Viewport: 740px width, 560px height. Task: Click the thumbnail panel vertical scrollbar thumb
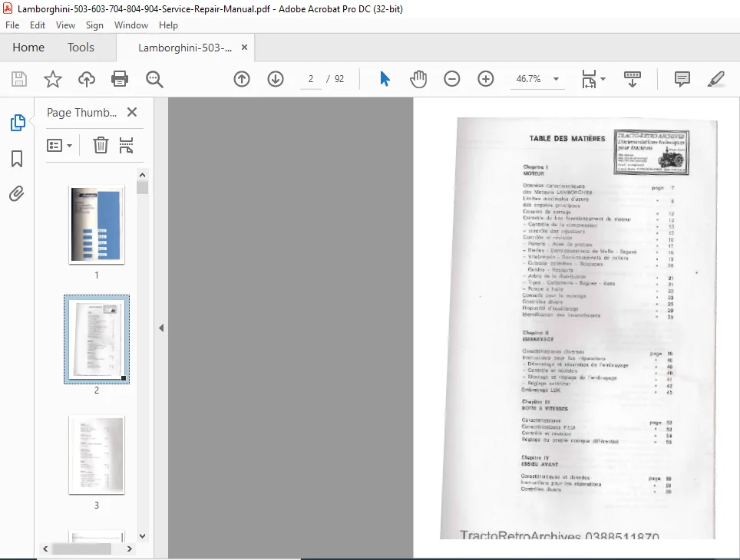coord(142,187)
